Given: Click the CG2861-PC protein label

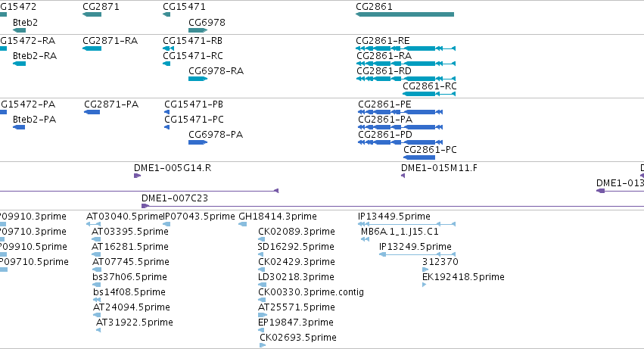Looking at the screenshot, I should click(x=430, y=150).
